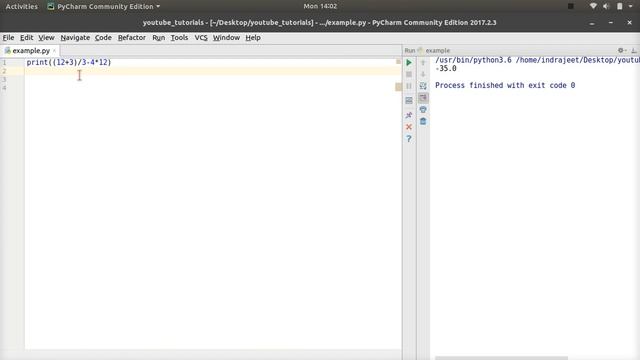Click the Wi-Fi network status icon

pyautogui.click(x=593, y=6)
